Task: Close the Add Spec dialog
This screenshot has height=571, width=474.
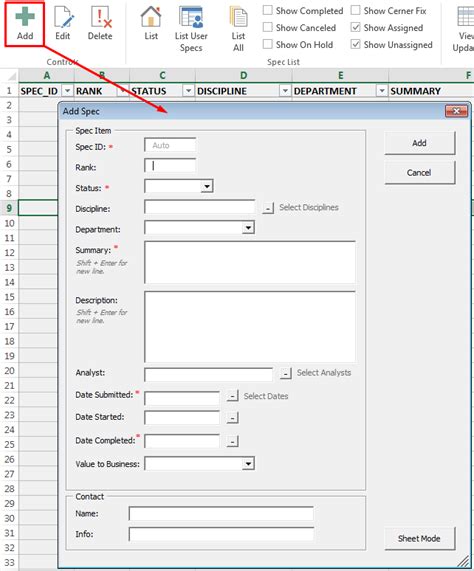Action: [456, 111]
